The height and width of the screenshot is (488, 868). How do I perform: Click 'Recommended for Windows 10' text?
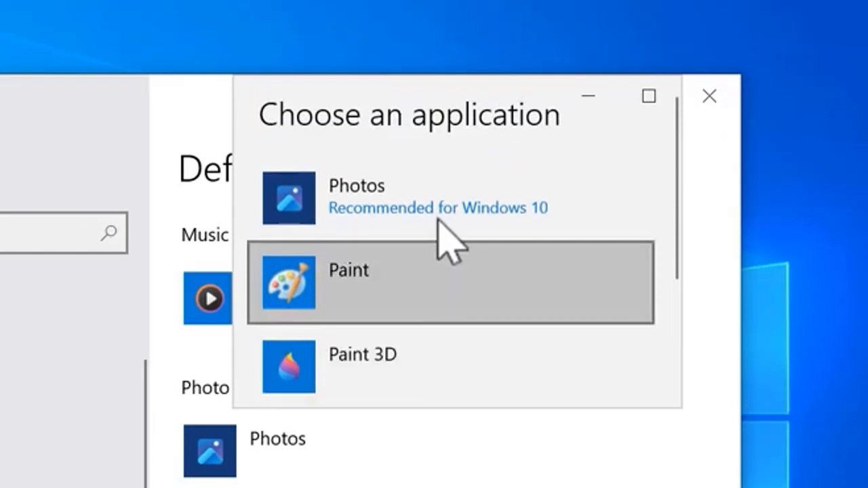[x=438, y=207]
